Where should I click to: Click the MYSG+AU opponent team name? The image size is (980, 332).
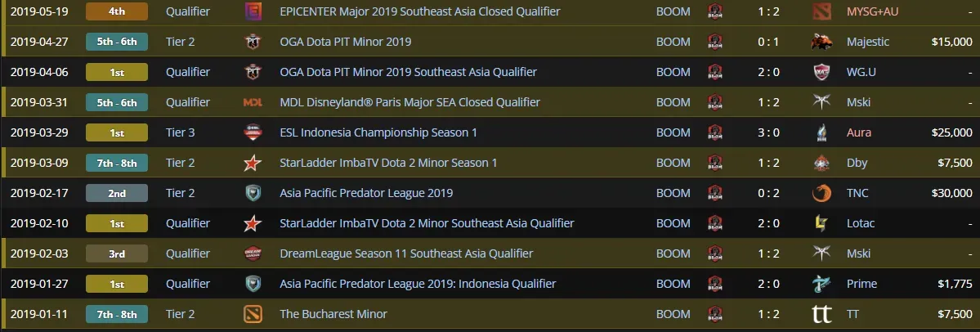872,11
